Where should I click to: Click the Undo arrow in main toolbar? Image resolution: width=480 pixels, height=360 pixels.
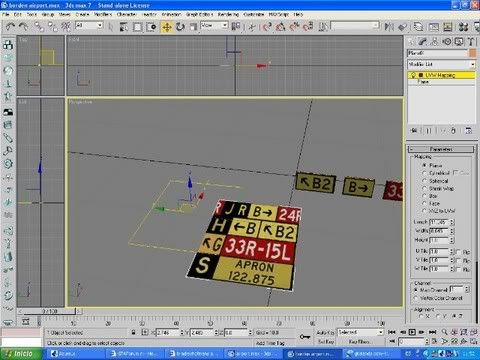tap(10, 27)
